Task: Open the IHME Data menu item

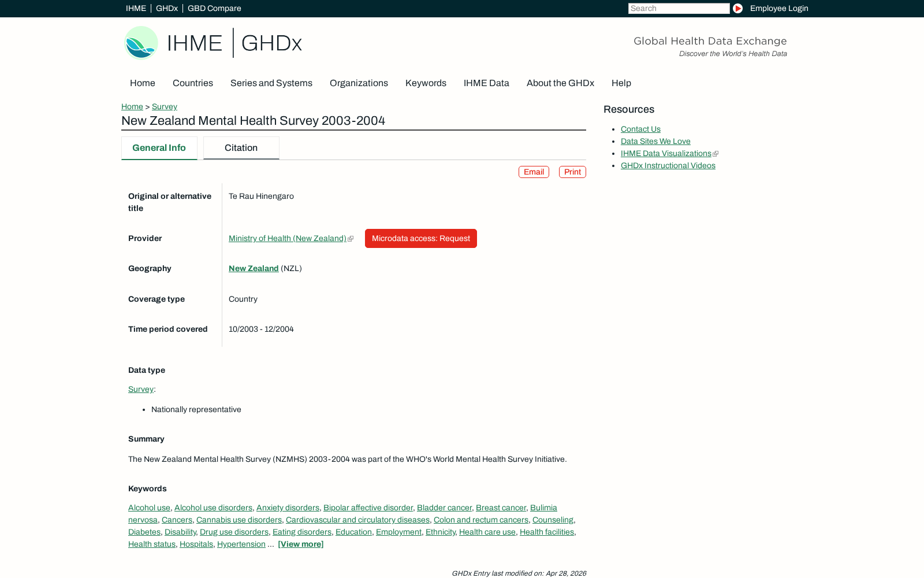Action: click(x=486, y=83)
